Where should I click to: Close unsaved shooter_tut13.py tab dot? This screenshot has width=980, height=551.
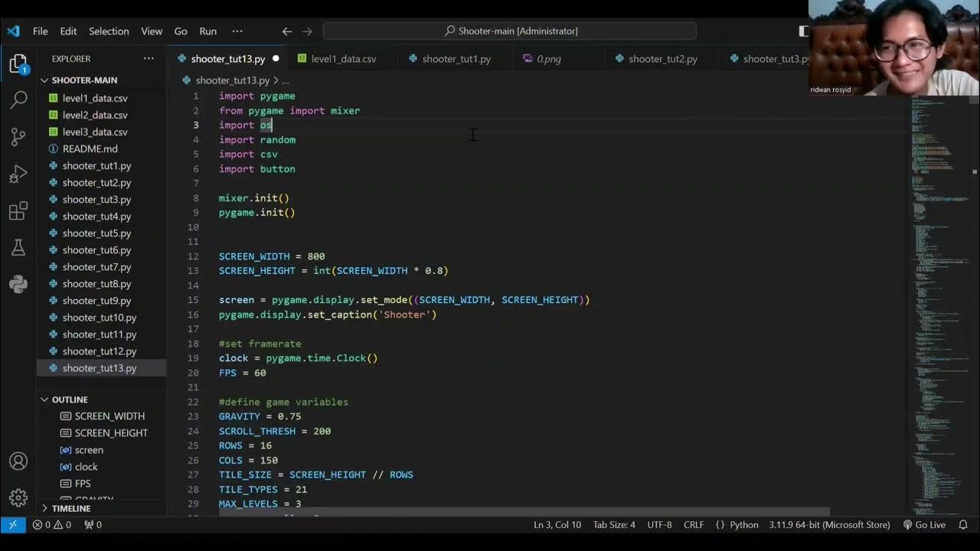pos(276,59)
